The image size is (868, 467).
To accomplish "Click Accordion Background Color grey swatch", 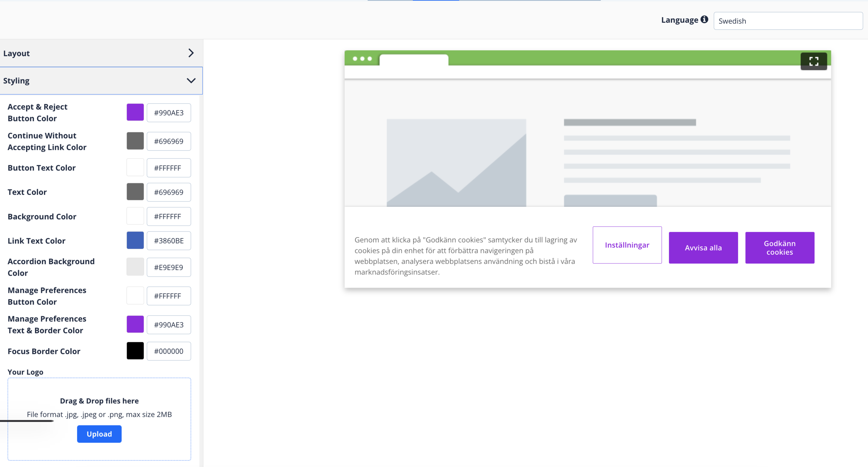I will (135, 267).
